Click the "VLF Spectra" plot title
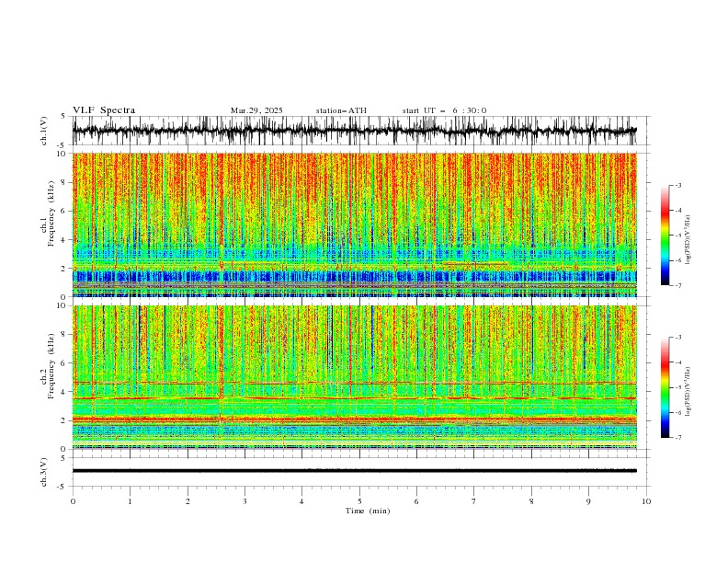 coord(104,110)
